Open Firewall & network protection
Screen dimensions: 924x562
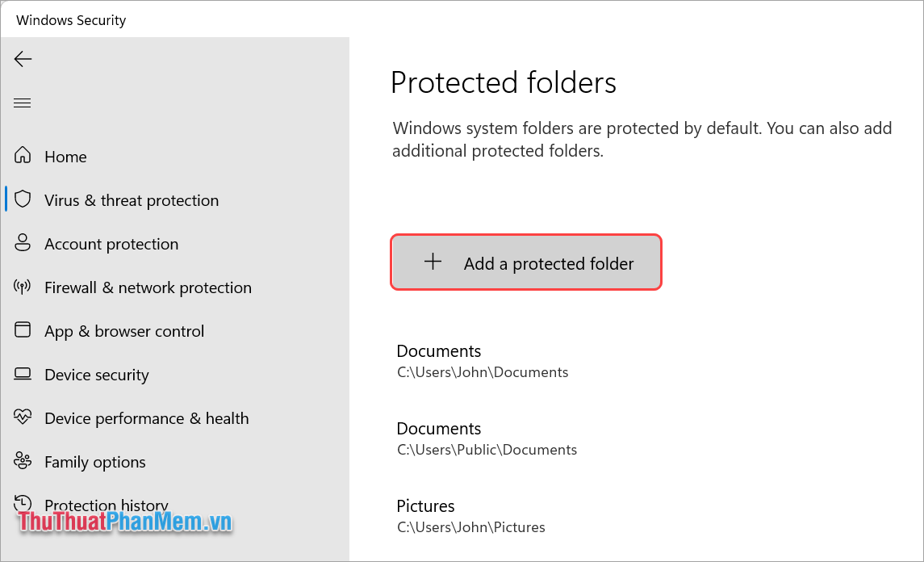coord(147,287)
